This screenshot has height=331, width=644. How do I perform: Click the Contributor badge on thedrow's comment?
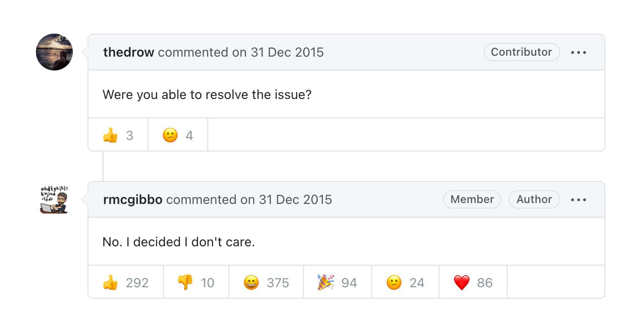(x=521, y=52)
